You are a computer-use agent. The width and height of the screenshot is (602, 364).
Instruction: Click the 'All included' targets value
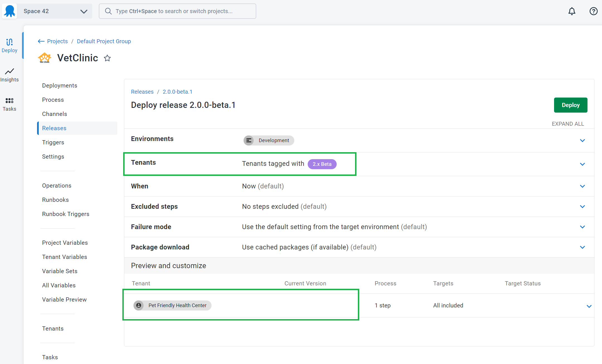(x=448, y=305)
